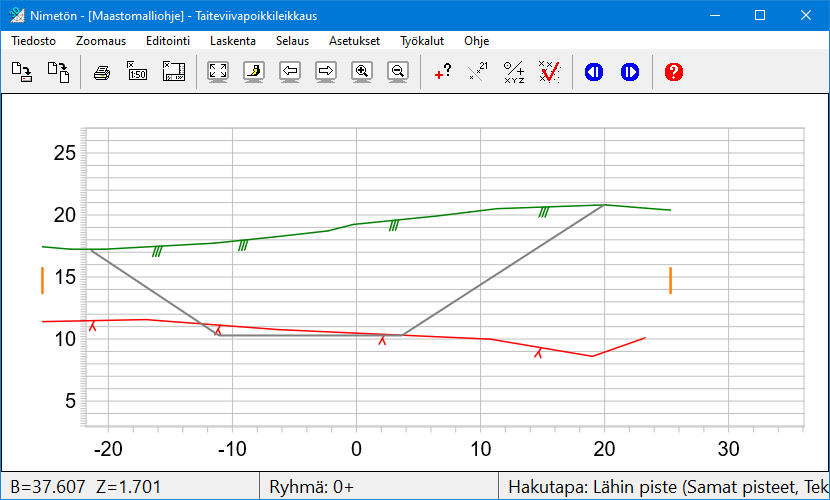Click the left arrow pan icon
The width and height of the screenshot is (830, 500).
tap(290, 72)
